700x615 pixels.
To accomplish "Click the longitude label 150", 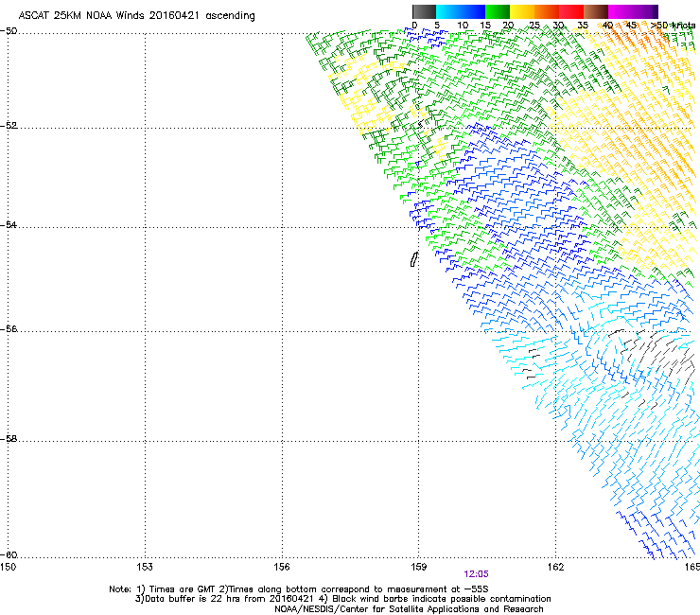I will (x=8, y=567).
